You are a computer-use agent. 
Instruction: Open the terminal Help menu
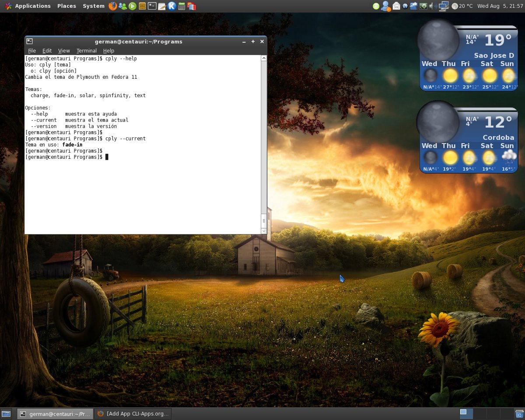click(x=108, y=51)
